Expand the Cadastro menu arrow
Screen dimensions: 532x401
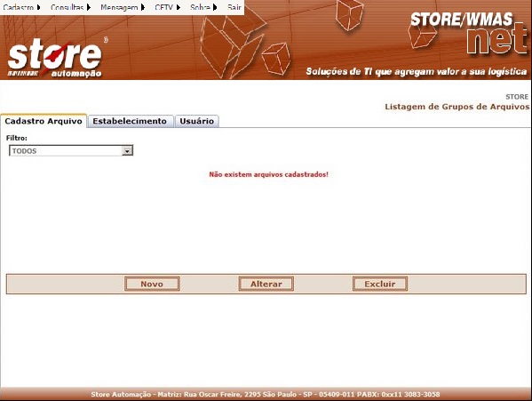click(39, 7)
